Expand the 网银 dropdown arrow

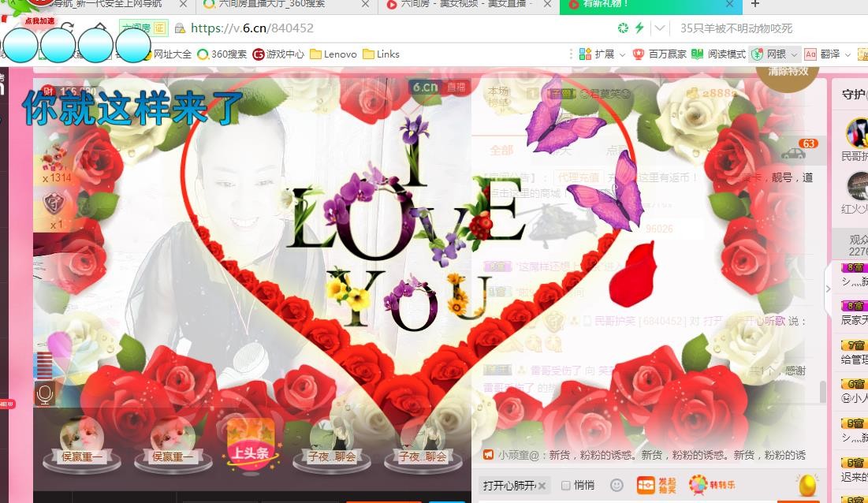794,54
